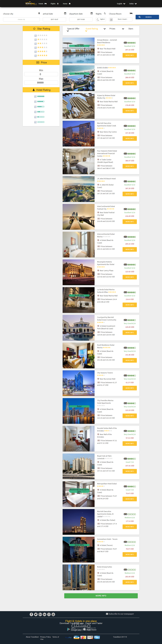Toggle the one-star rating checkbox

36,40
